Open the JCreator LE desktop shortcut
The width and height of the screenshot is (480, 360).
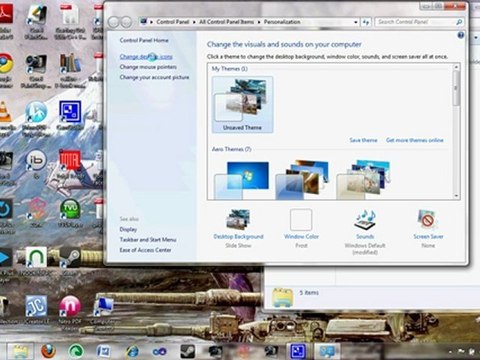coord(36,306)
